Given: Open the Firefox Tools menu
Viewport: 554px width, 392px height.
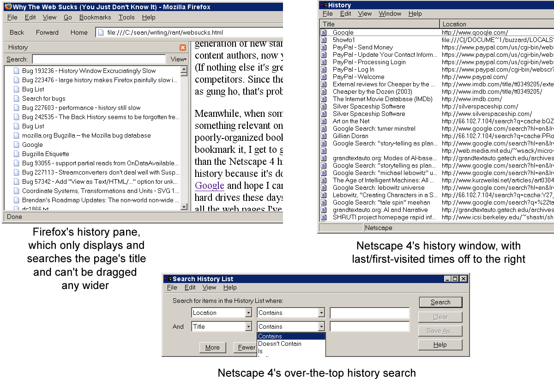Looking at the screenshot, I should click(x=126, y=17).
